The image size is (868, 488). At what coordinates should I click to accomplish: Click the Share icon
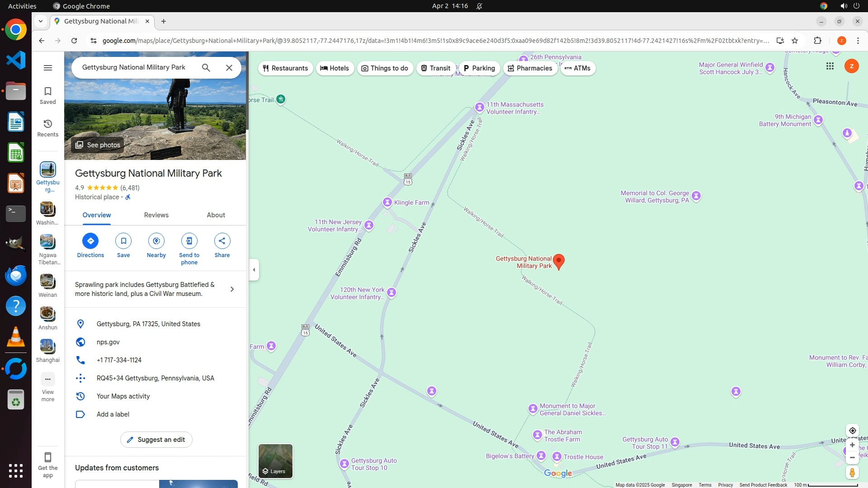[x=222, y=241]
